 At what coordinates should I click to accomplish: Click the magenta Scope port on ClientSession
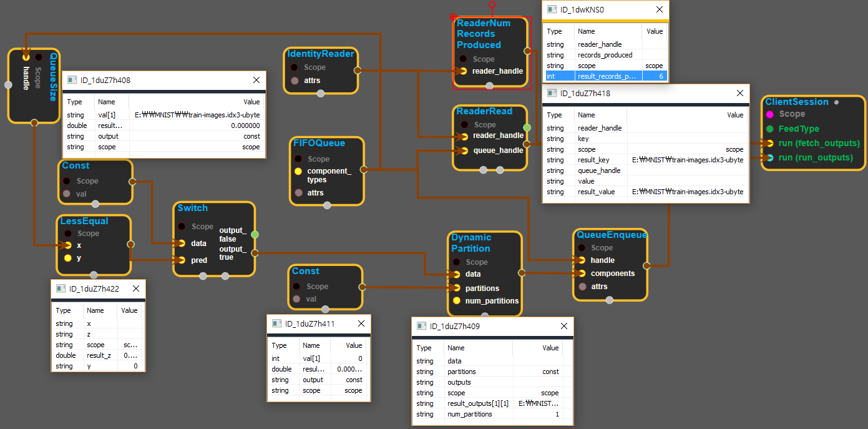(x=770, y=114)
